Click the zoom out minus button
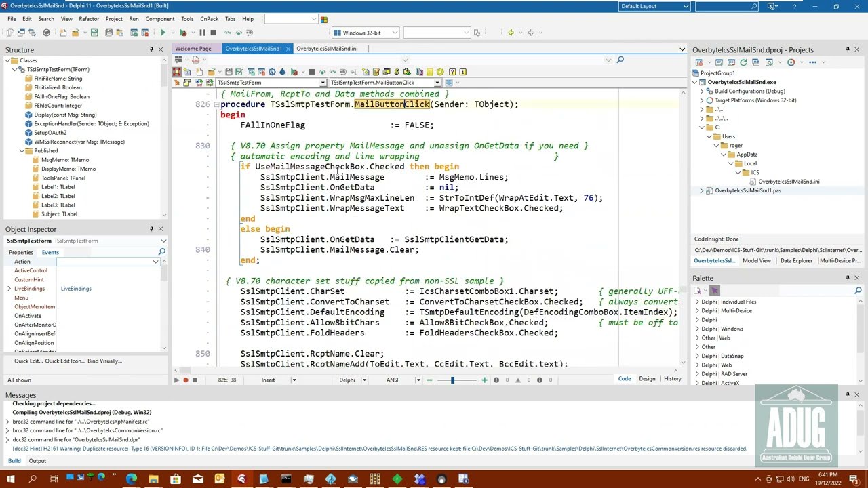 click(429, 380)
